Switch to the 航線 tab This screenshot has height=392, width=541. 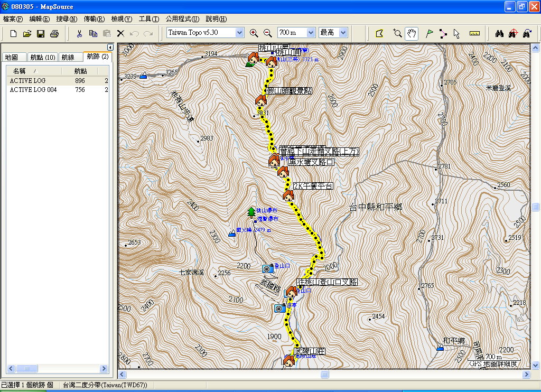click(70, 57)
